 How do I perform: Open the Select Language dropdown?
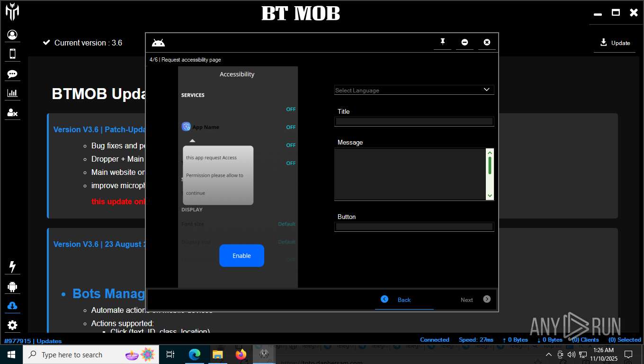414,90
